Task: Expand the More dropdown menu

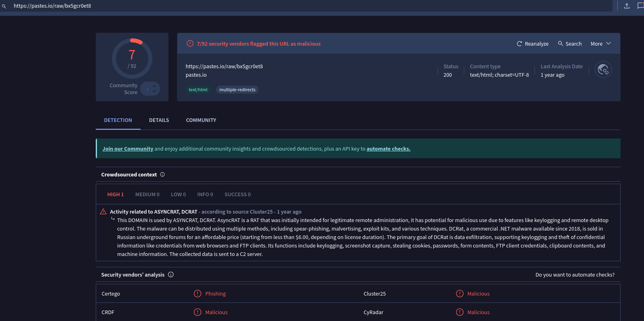Action: 600,44
